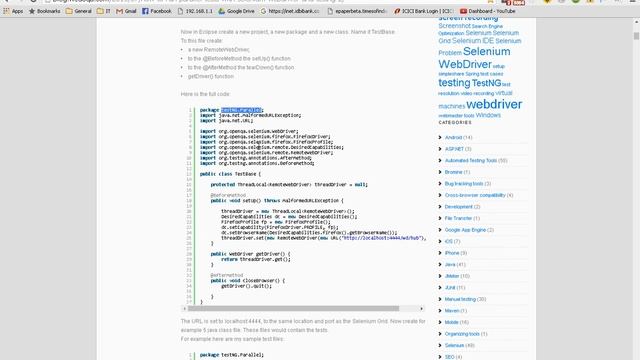The width and height of the screenshot is (640, 360).
Task: Click the 'Here is the full code' text
Action: click(205, 94)
